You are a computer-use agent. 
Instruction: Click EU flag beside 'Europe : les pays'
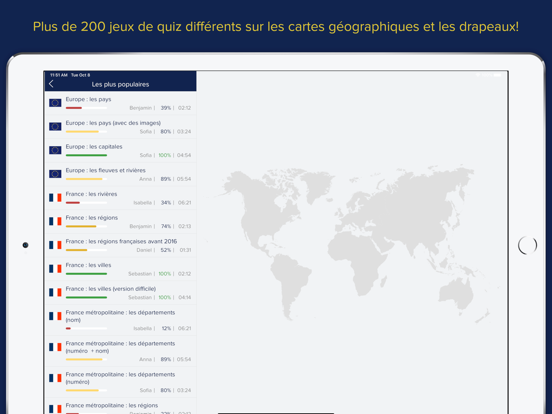(x=55, y=102)
